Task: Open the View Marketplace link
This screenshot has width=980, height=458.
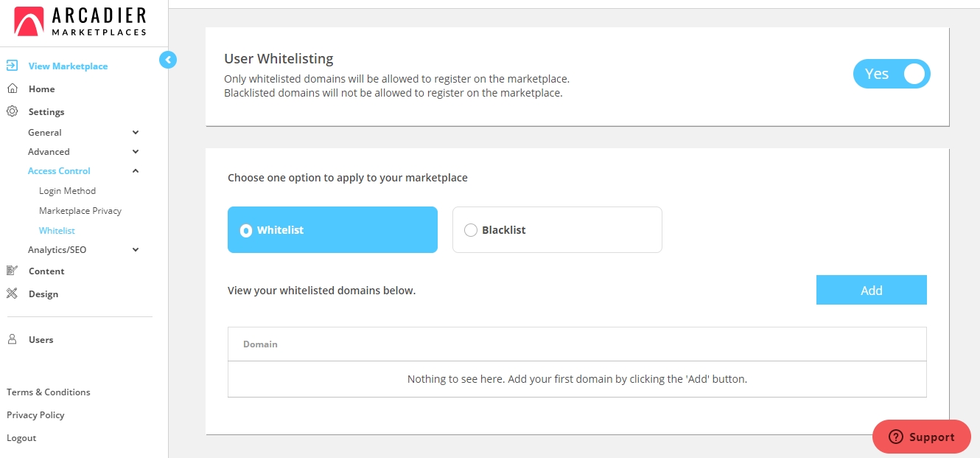Action: 68,66
